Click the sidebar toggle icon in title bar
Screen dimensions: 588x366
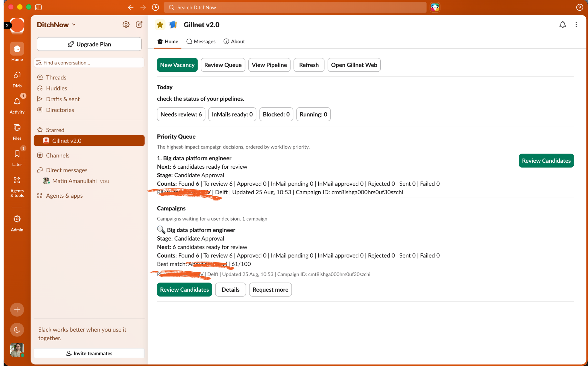[x=38, y=7]
